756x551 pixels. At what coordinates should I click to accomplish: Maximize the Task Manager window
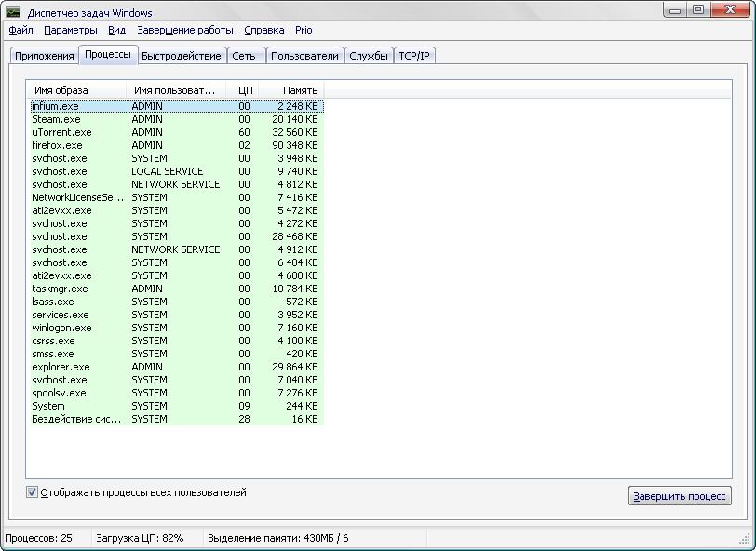coord(698,10)
